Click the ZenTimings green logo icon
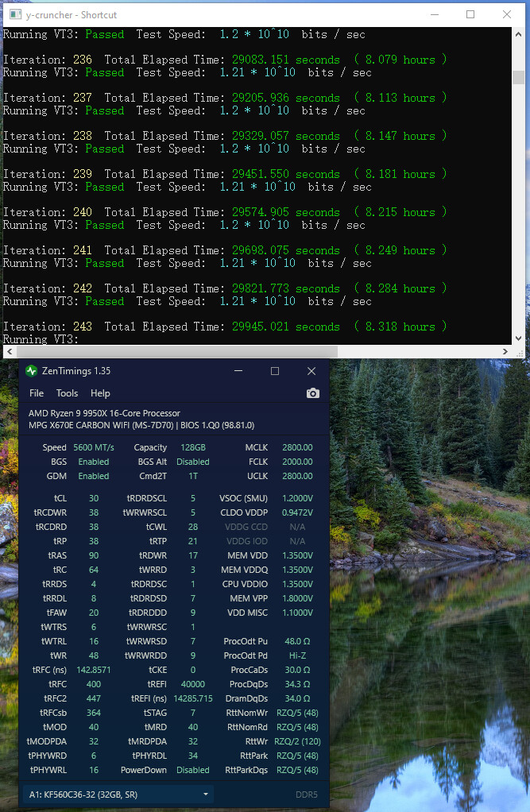 tap(32, 371)
